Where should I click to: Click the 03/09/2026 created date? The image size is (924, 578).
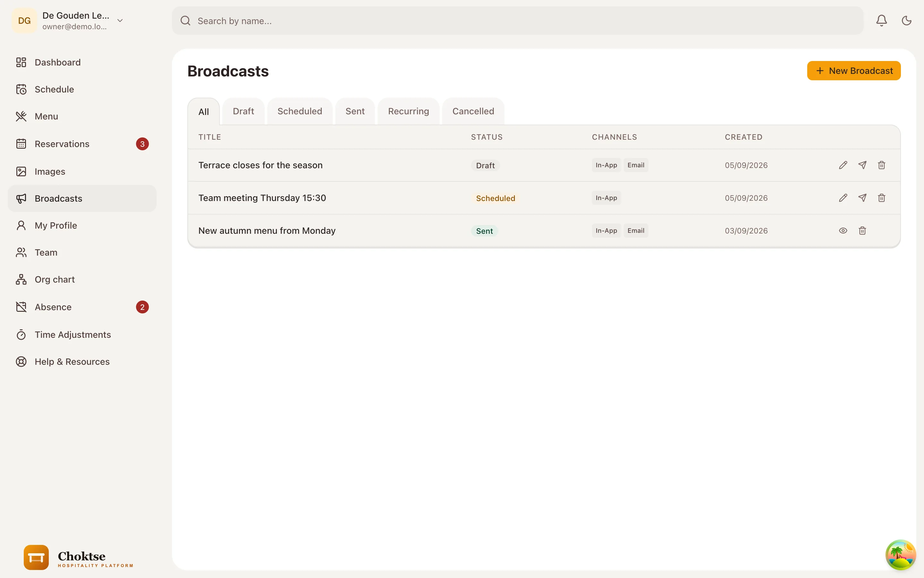tap(746, 231)
